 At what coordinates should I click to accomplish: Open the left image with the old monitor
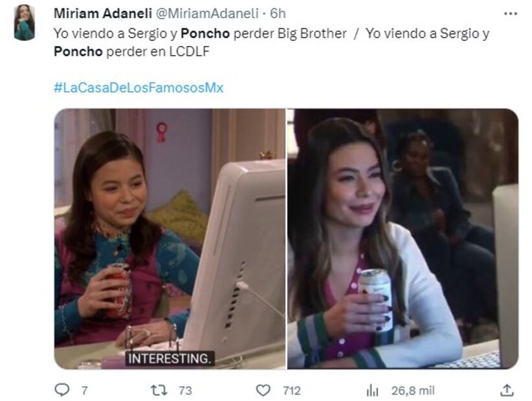pyautogui.click(x=170, y=239)
